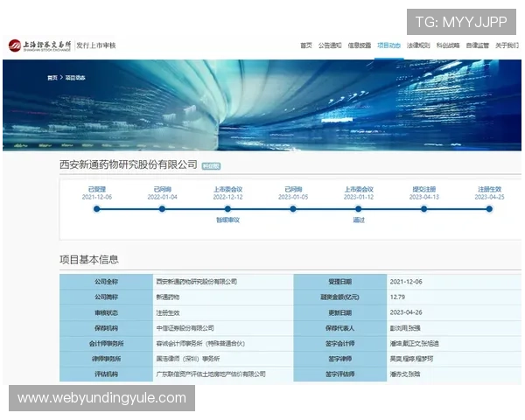Click 发行上市审核 header title

(96, 45)
